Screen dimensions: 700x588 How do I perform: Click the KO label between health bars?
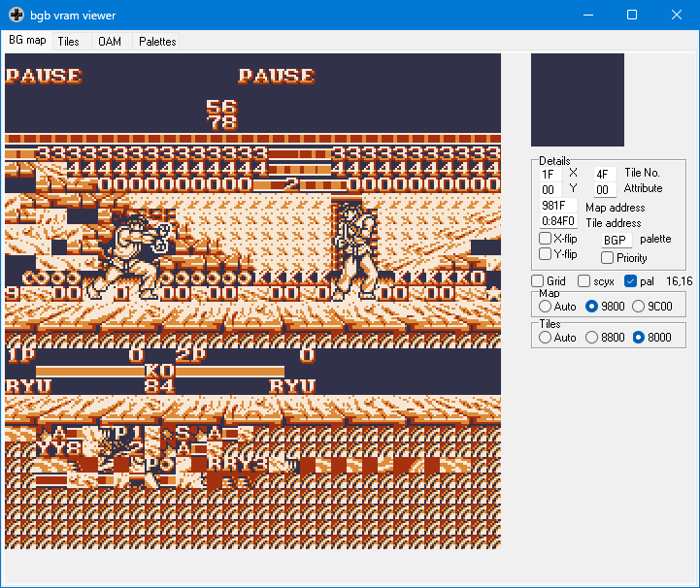coord(159,370)
